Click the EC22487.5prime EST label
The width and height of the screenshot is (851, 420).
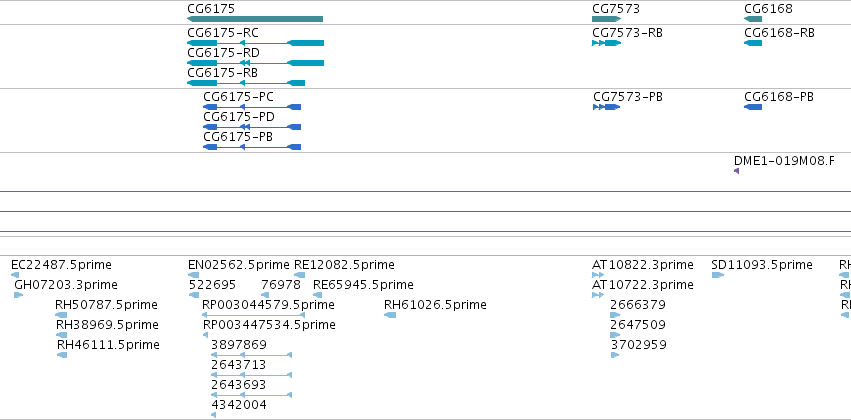(61, 265)
